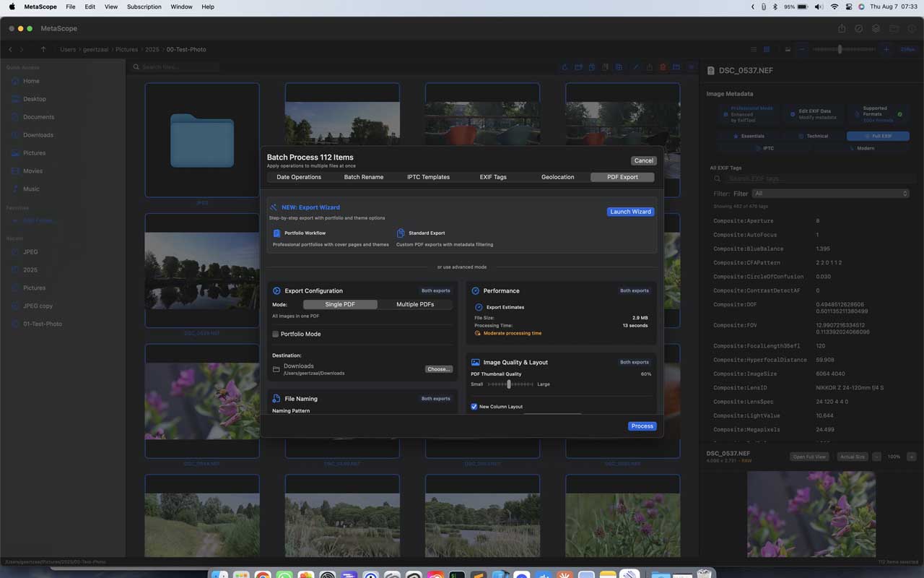Click the Export Configuration section icon
Image resolution: width=924 pixels, height=578 pixels.
point(276,290)
